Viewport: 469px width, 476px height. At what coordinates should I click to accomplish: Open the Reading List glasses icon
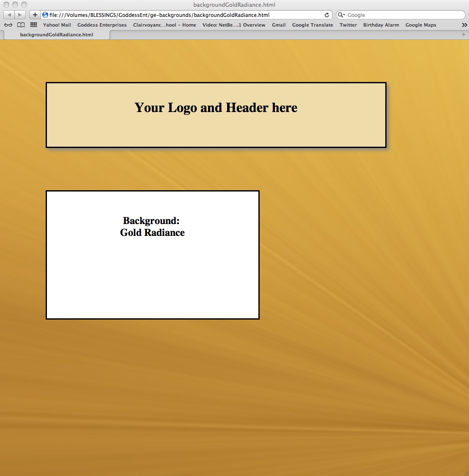tap(8, 25)
